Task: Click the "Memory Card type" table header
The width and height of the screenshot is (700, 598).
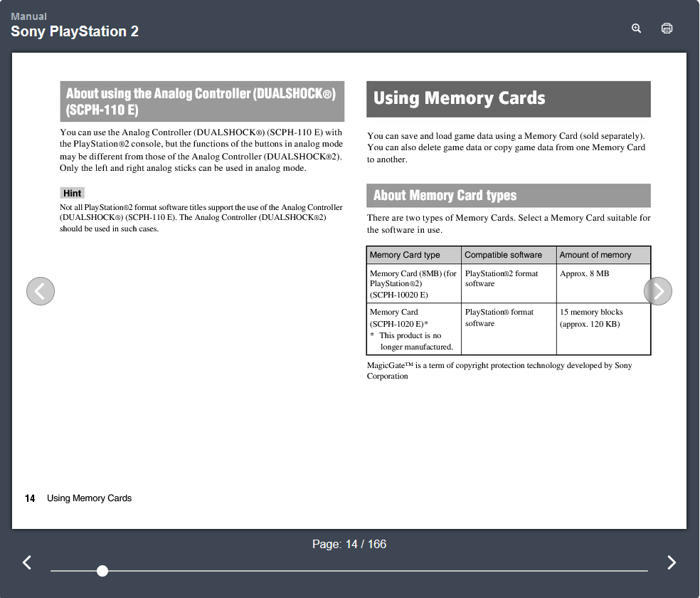Action: 405,255
